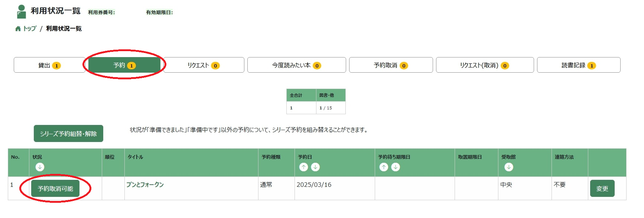Click the home icon in the breadcrumb
Screen dimensions: 644x218
[x=18, y=29]
